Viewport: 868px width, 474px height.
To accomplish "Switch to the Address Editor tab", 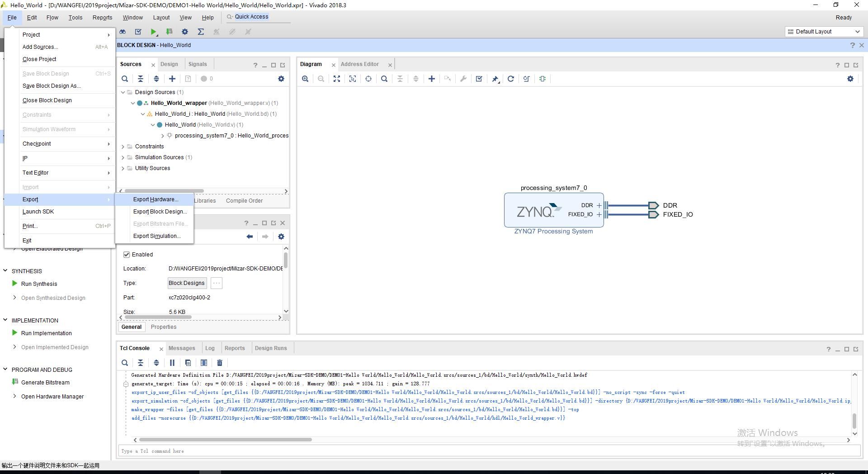I will click(x=360, y=64).
